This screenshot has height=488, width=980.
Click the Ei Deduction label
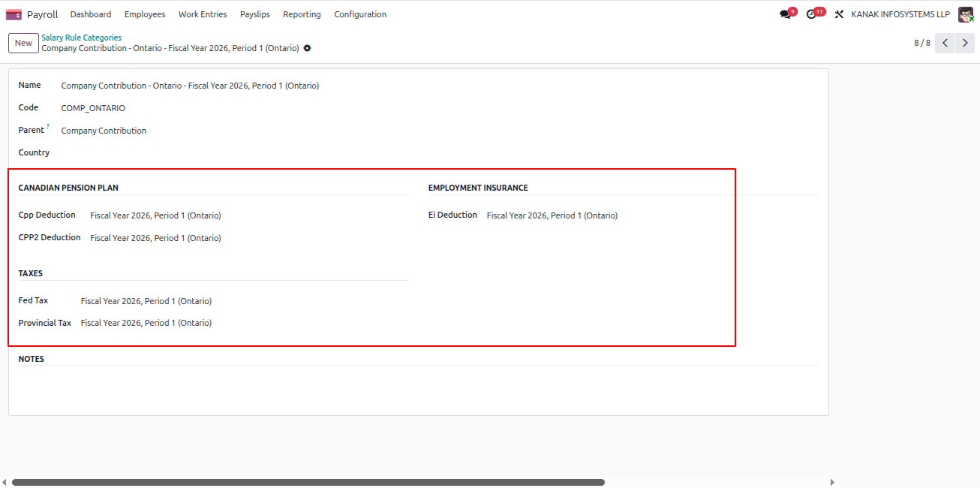click(x=452, y=215)
